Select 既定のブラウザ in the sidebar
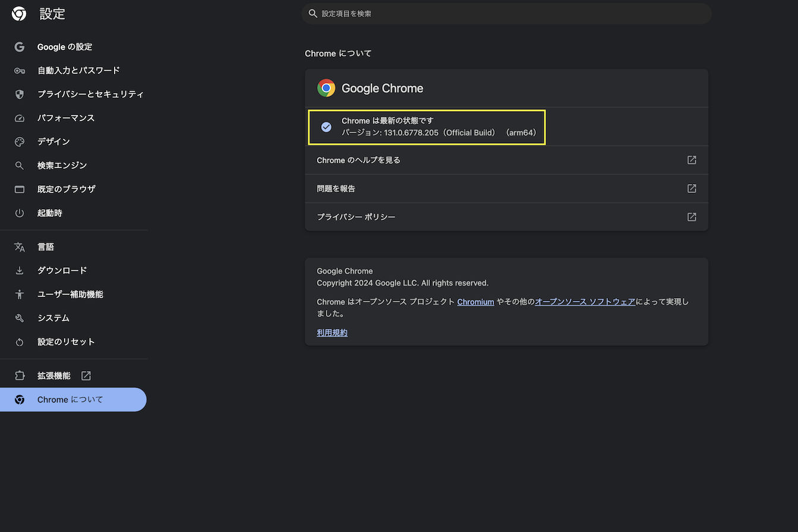This screenshot has height=532, width=798. tap(66, 189)
